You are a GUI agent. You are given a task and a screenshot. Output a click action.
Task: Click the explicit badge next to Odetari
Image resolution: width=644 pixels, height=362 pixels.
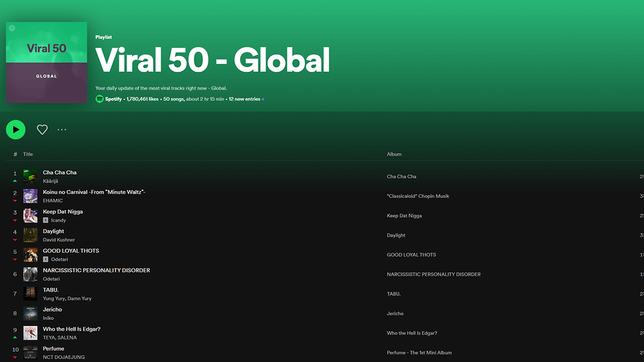click(45, 259)
